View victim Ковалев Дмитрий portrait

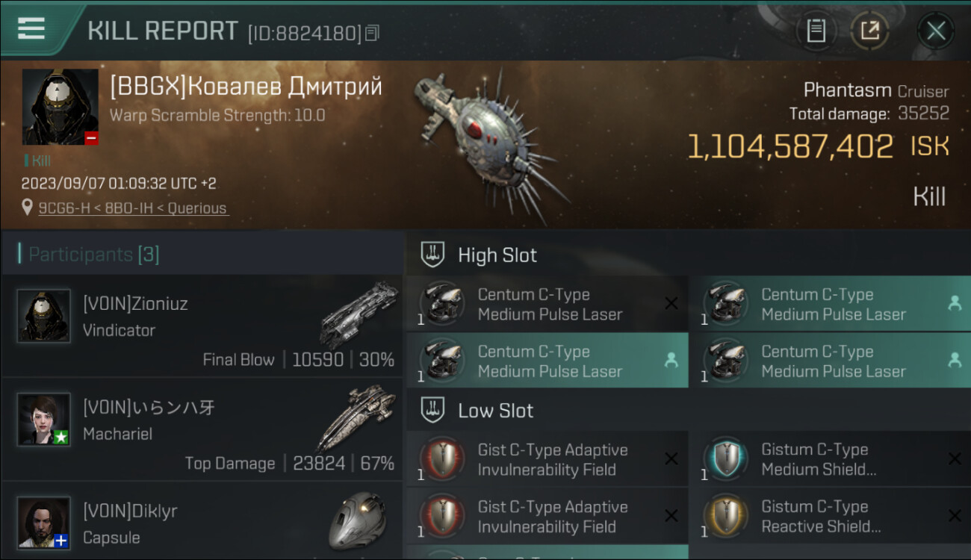[61, 107]
